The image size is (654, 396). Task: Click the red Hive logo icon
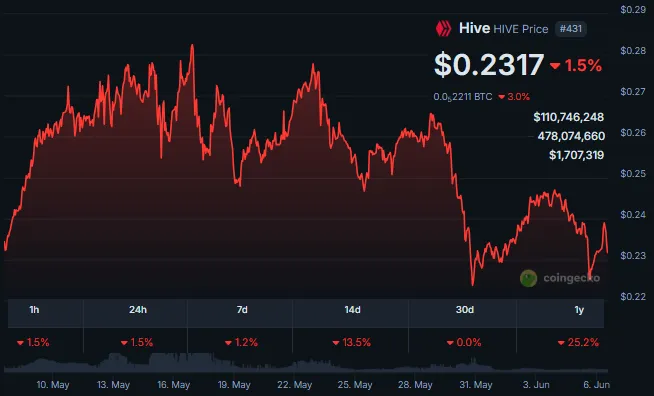coord(443,29)
